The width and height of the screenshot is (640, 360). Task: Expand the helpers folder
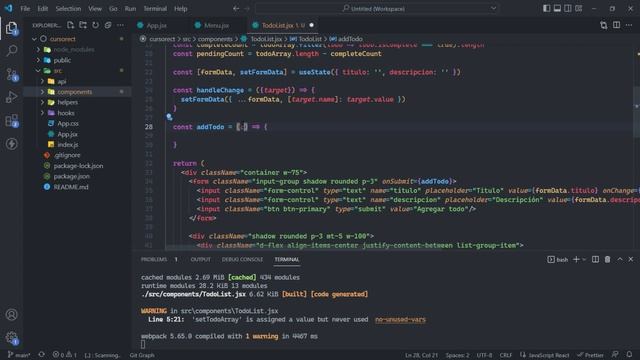42,102
